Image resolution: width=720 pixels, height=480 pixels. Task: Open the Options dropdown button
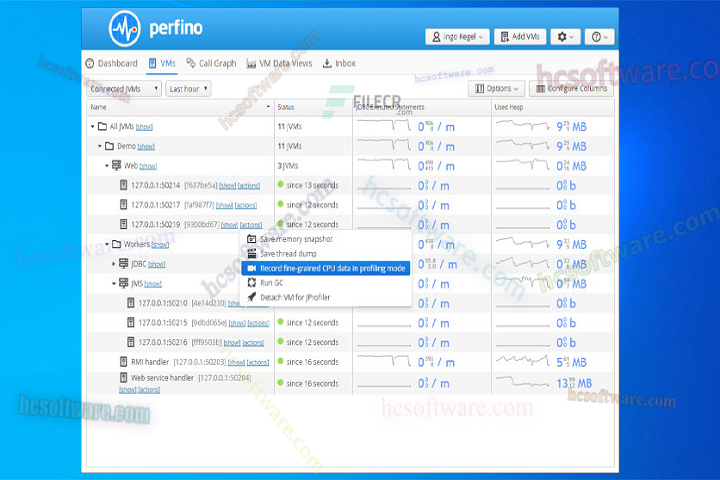click(497, 88)
